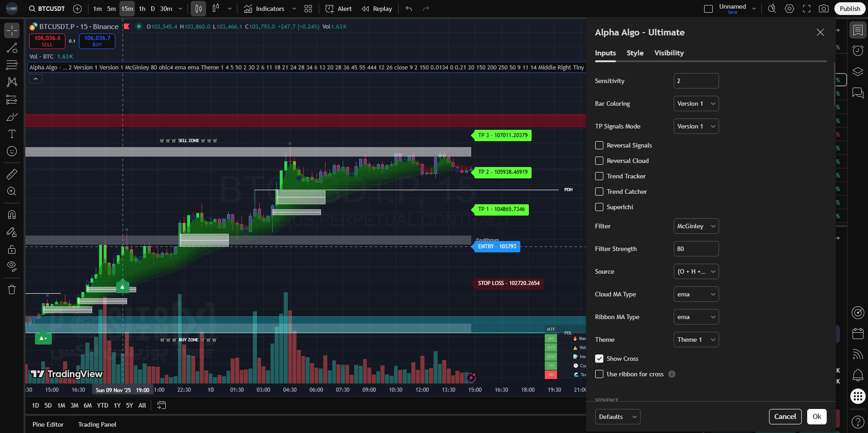Screen dimensions: 868x433
Task: Toggle fullscreen mode icon
Action: pos(807,9)
